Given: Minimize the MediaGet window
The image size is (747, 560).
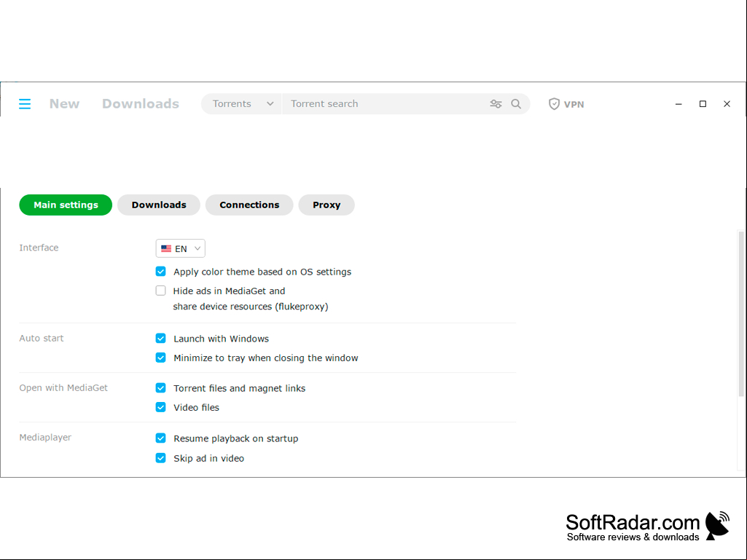Looking at the screenshot, I should click(x=678, y=104).
